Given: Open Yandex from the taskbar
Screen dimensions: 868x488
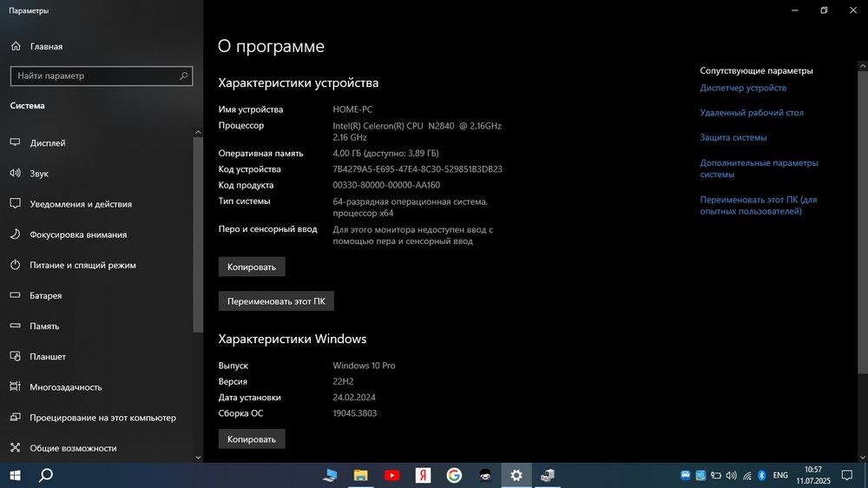Looking at the screenshot, I should point(423,475).
